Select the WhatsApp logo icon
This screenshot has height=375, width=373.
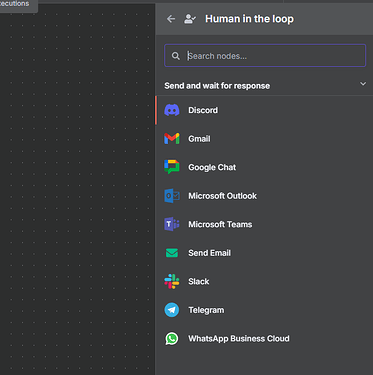pos(172,339)
